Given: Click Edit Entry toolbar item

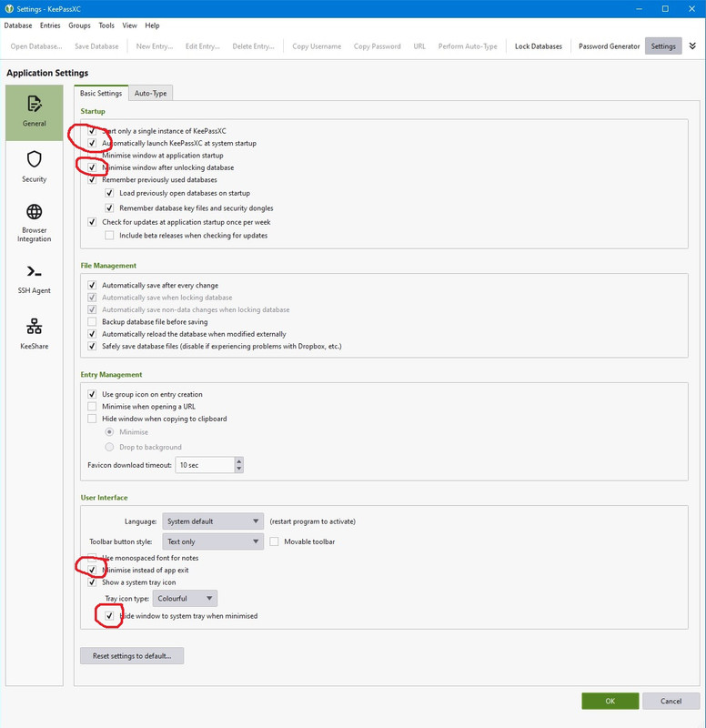Looking at the screenshot, I should (203, 46).
